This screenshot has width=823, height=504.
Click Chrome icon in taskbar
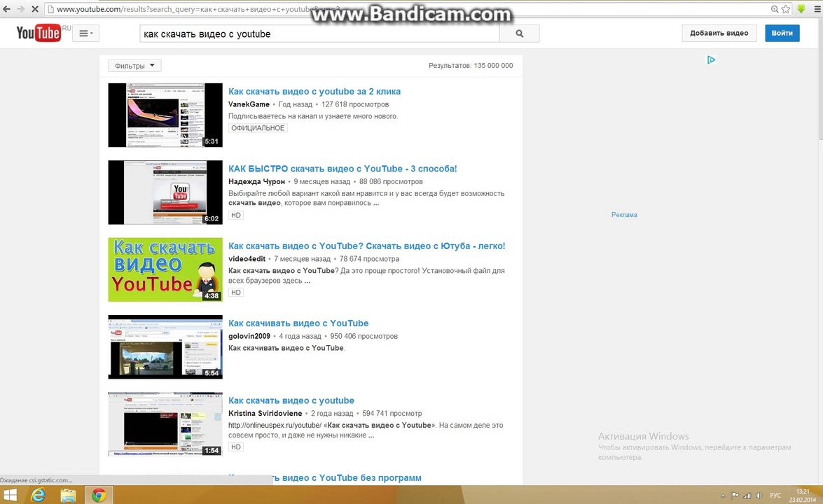[x=99, y=495]
